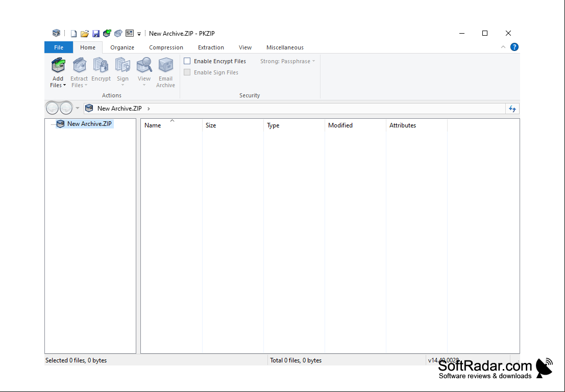Expand the ribbon View button dropdown arrow
This screenshot has width=565, height=392.
coord(144,85)
